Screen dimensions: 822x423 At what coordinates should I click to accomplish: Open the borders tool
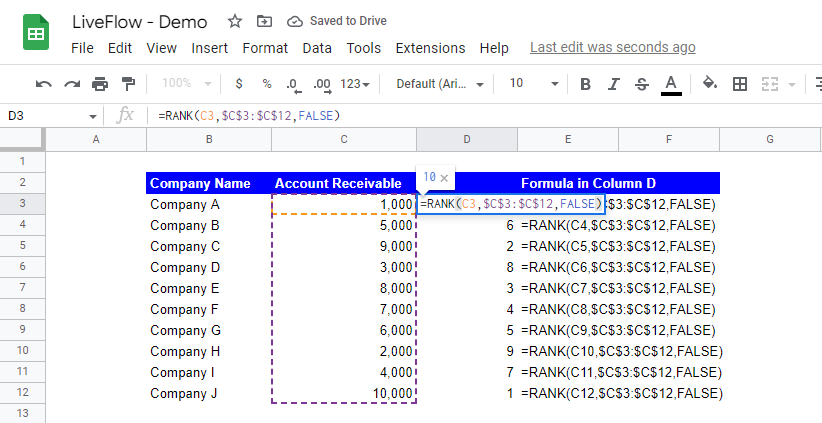click(x=740, y=84)
